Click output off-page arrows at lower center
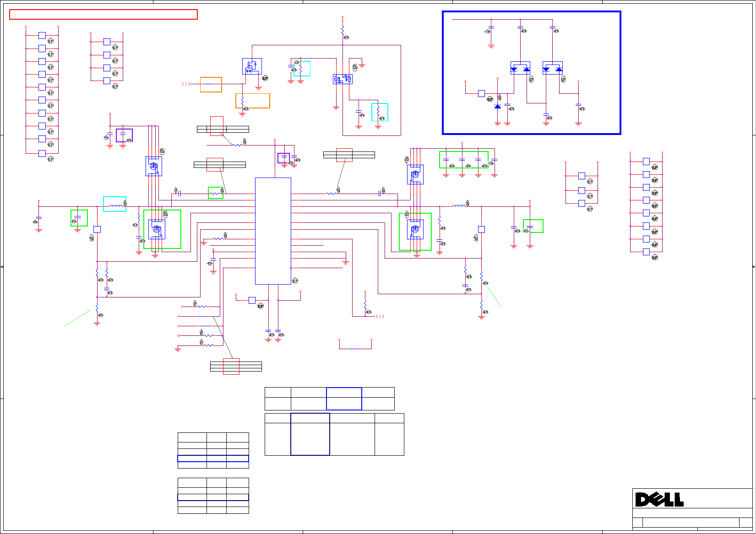The width and height of the screenshot is (756, 534). tap(380, 316)
